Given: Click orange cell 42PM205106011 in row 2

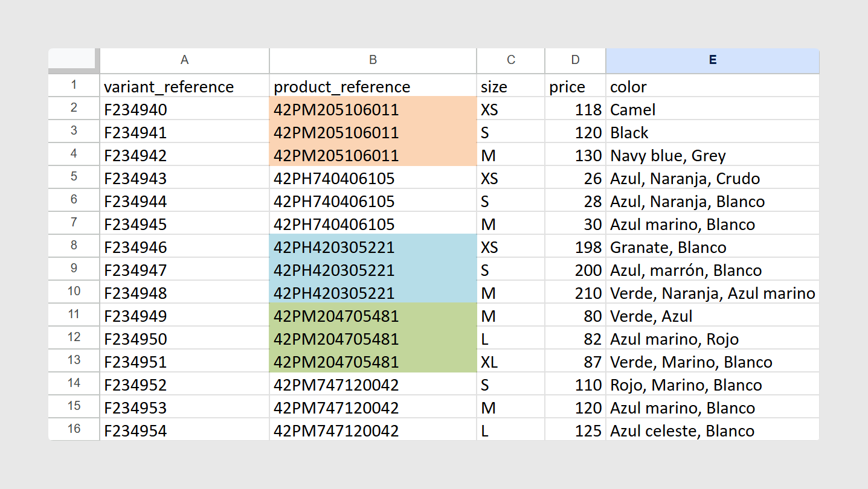Looking at the screenshot, I should coord(373,109).
